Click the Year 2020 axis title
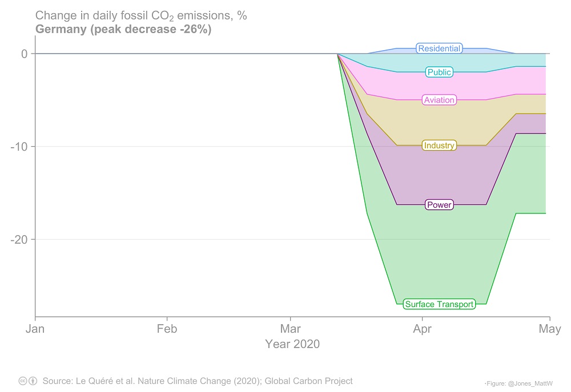Screen dimensions: 571x392 coord(292,344)
